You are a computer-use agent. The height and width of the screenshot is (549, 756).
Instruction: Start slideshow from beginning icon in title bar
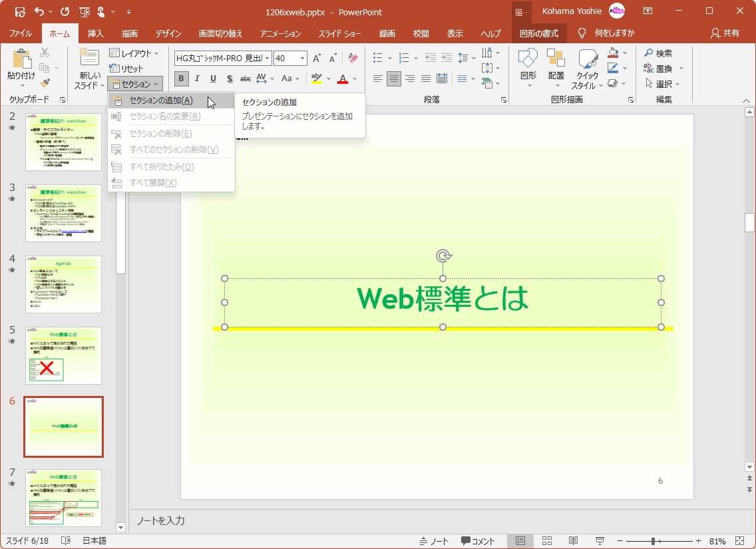(85, 11)
